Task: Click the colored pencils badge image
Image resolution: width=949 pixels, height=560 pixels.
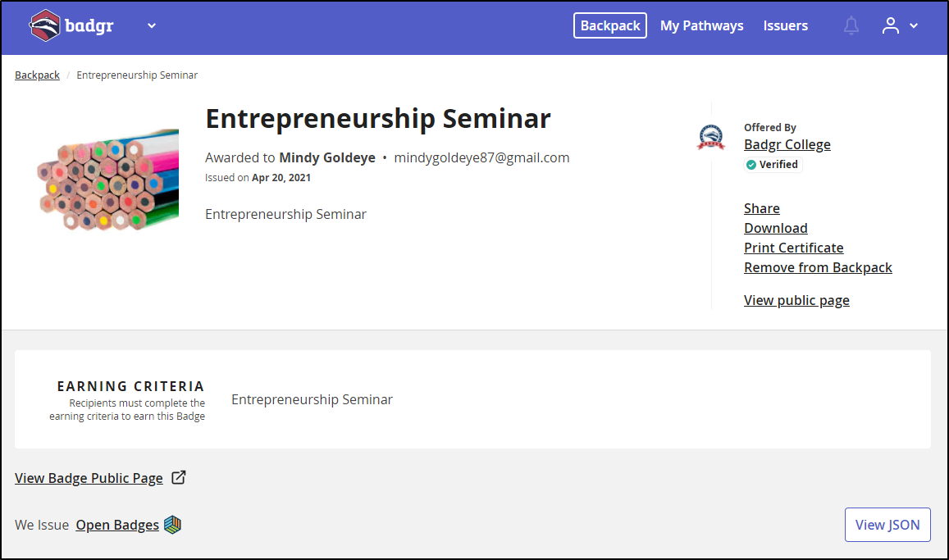Action: [x=107, y=180]
